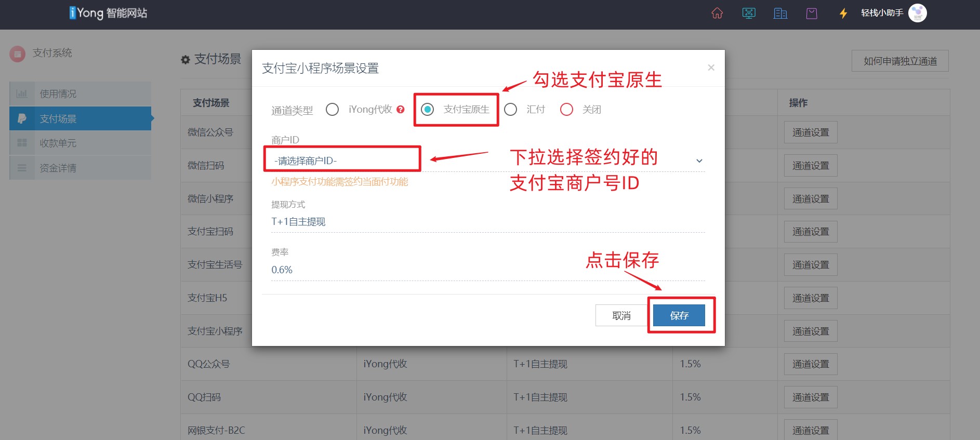
Task: Click the purple shopping bag icon
Action: (x=812, y=13)
